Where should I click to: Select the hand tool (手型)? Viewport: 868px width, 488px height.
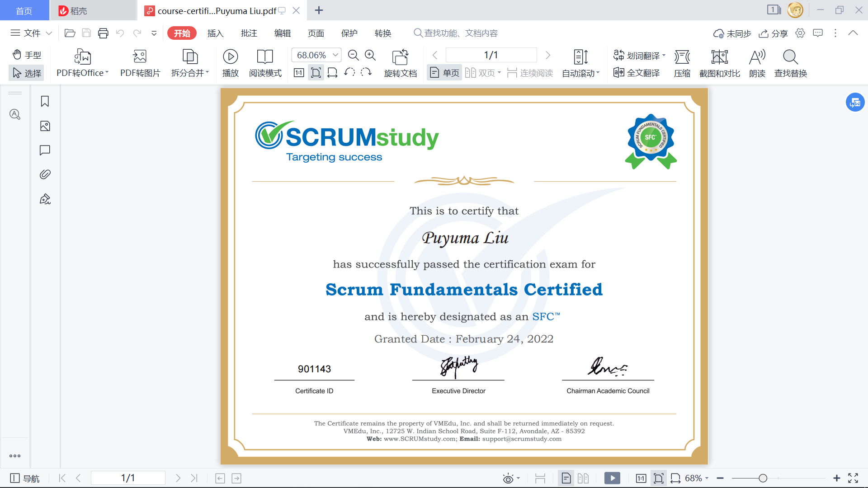[27, 55]
